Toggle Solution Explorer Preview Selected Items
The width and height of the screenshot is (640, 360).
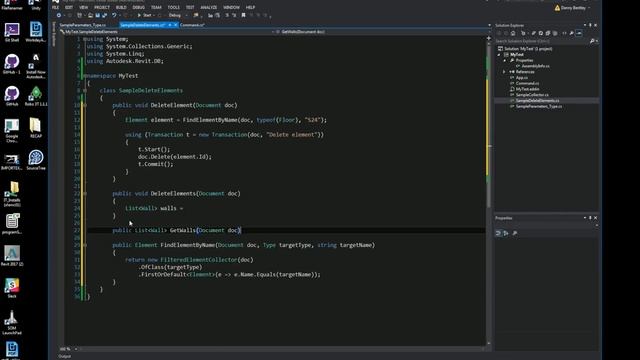tap(579, 33)
